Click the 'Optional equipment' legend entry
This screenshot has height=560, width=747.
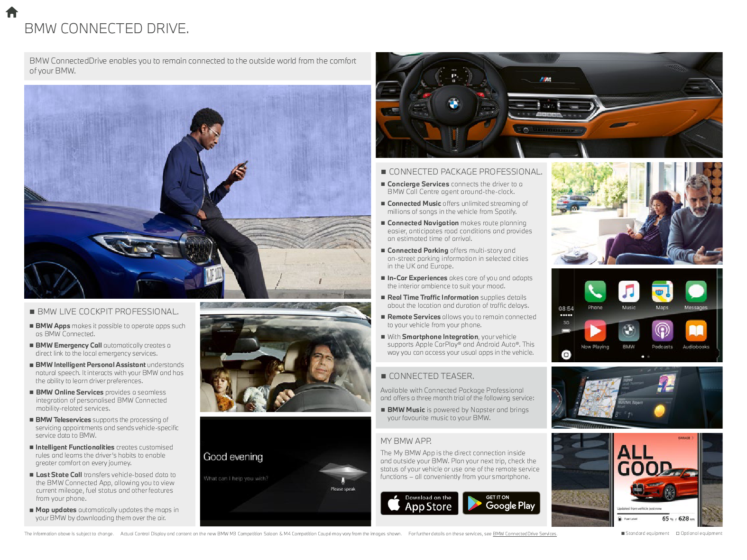[x=699, y=533]
